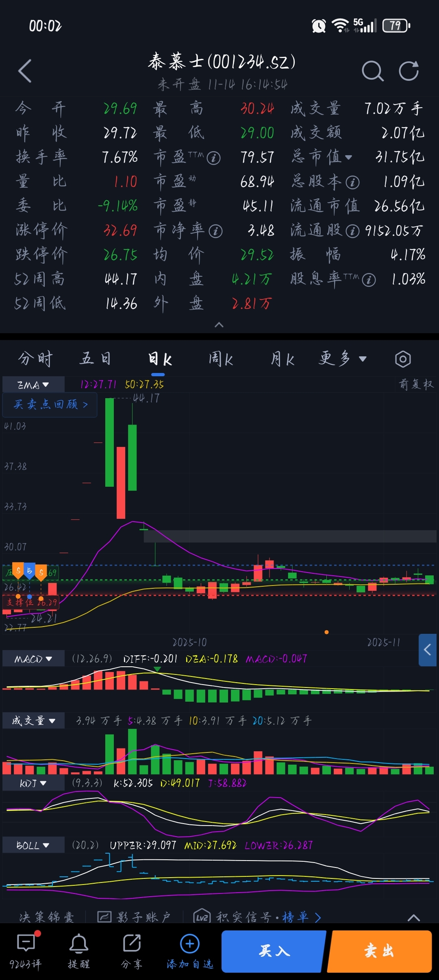Screen dimensions: 439x980
Task: Open 榜单 link
Action: (x=301, y=917)
